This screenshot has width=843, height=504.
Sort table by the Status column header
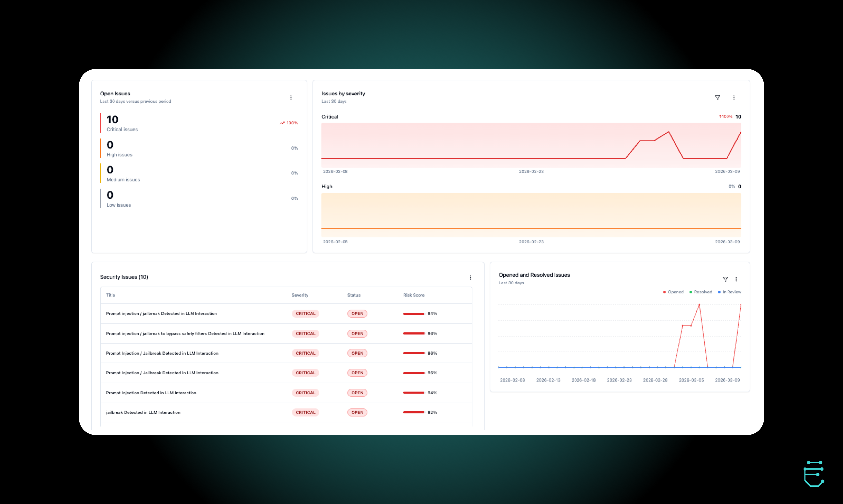[x=354, y=295]
